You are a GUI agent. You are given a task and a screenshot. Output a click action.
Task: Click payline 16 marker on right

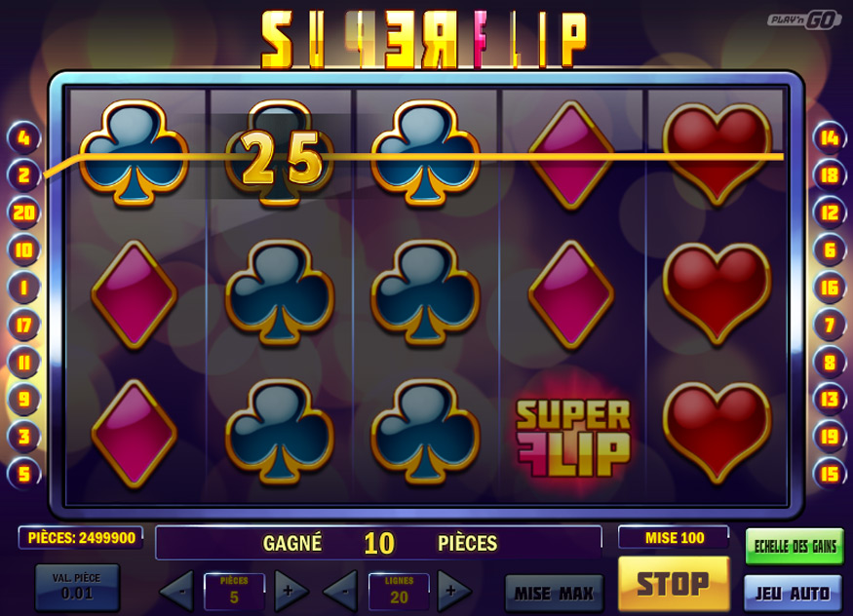tap(829, 288)
